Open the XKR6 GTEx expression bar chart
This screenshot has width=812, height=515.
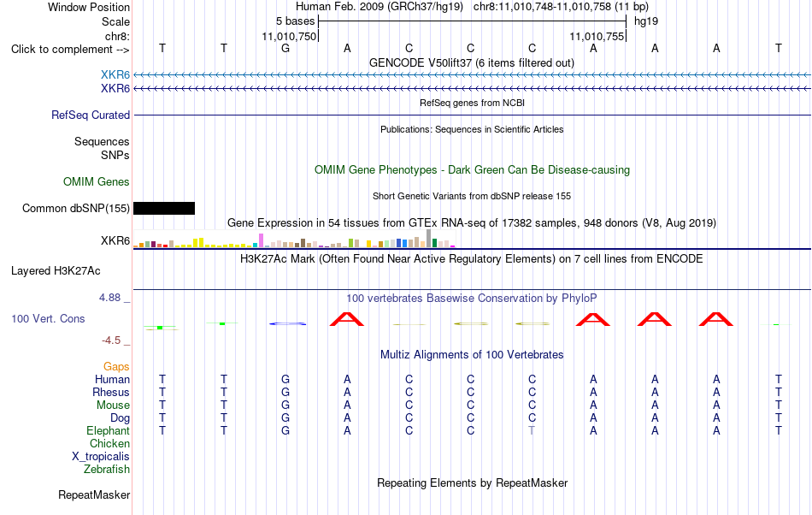[x=294, y=239]
